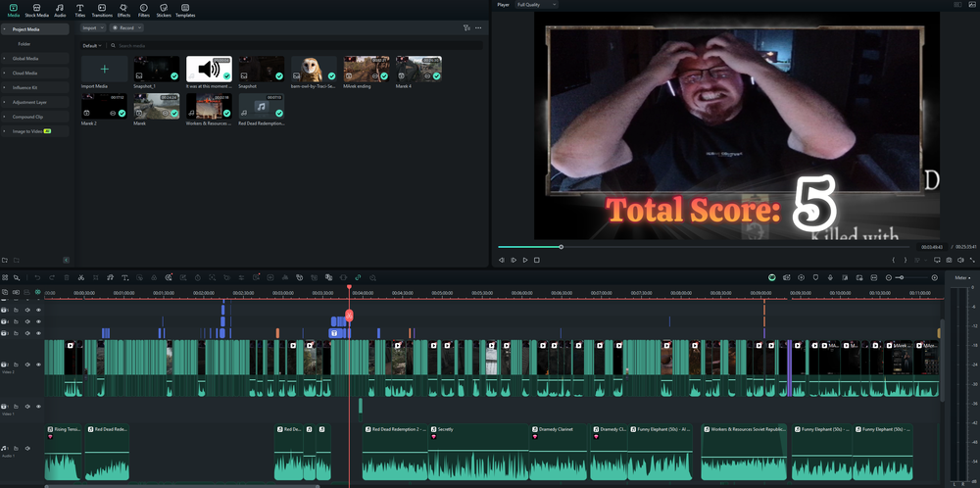Open the Effects tab
This screenshot has height=488, width=980.
123,10
